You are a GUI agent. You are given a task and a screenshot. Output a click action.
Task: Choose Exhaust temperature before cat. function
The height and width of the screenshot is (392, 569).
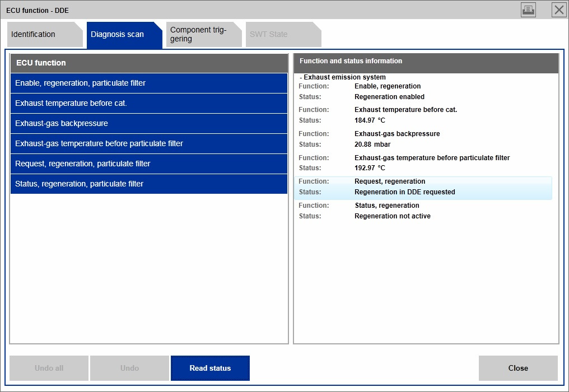[x=148, y=103]
